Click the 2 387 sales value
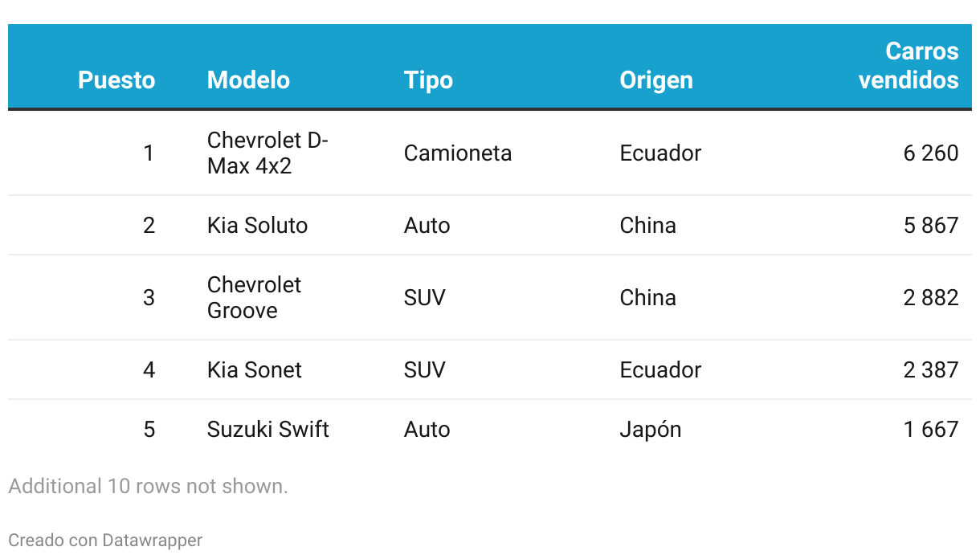The height and width of the screenshot is (559, 980). coord(931,369)
